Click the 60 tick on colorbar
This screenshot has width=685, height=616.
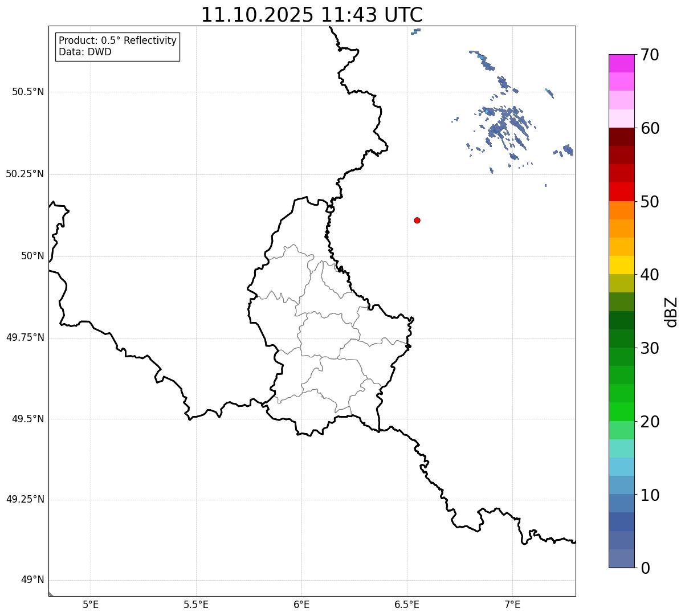(650, 128)
